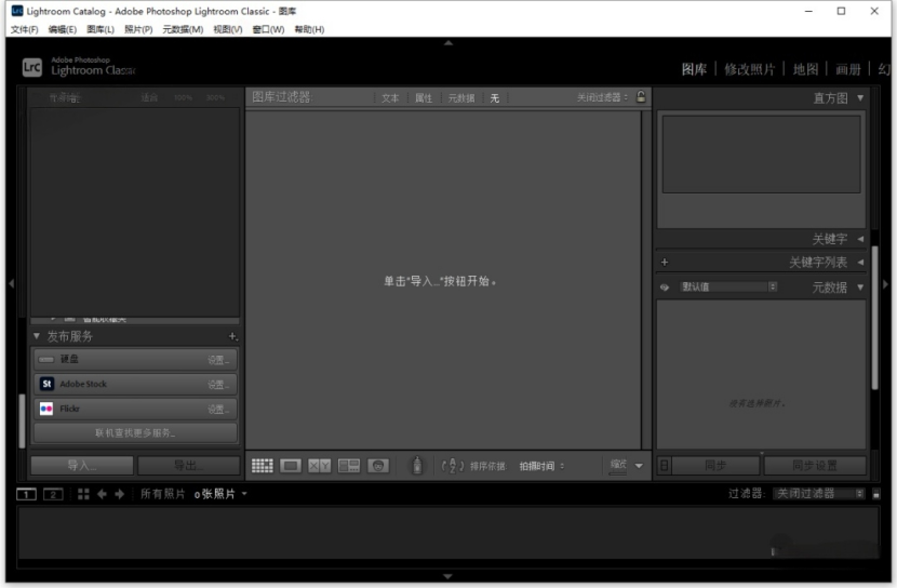Open the Compare view (XY) icon
897x588 pixels.
[319, 465]
